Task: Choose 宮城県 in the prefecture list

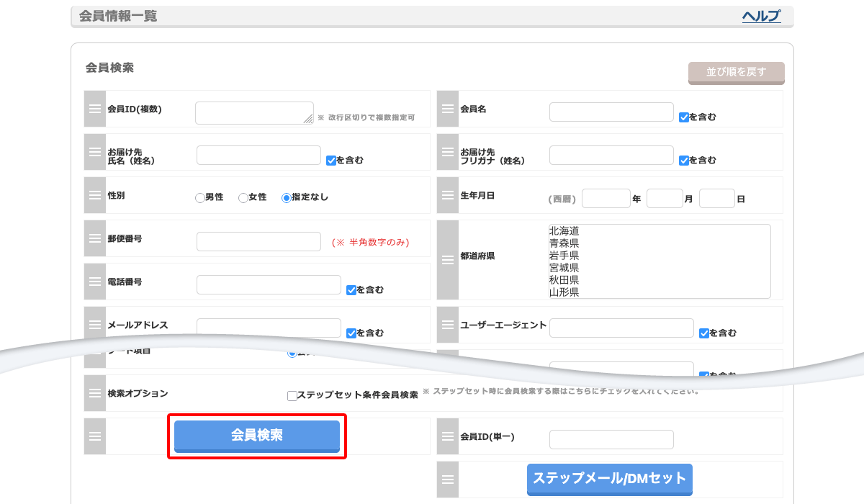Action: point(564,268)
